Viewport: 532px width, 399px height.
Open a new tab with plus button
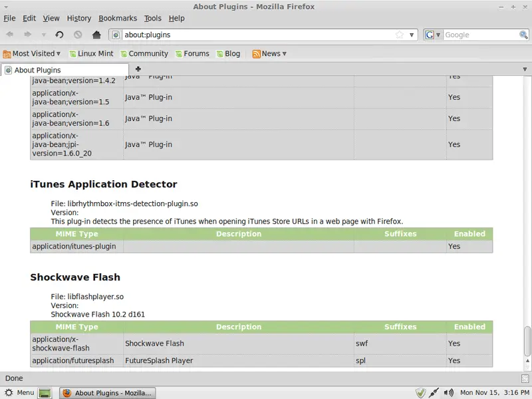(x=138, y=69)
